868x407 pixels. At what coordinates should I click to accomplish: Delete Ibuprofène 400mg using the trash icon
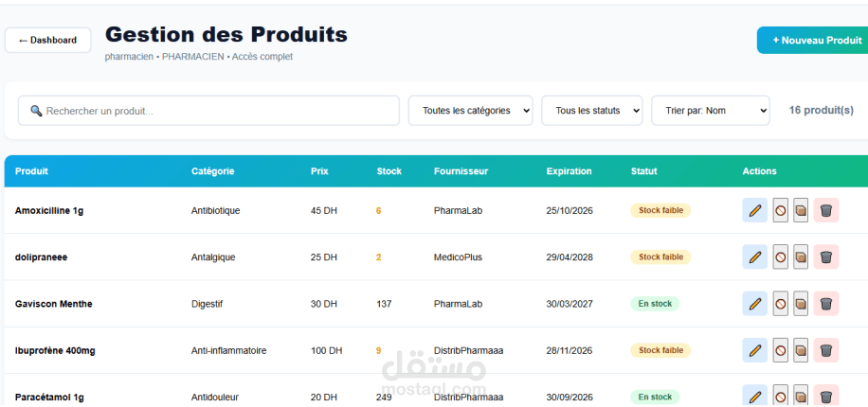click(x=826, y=350)
